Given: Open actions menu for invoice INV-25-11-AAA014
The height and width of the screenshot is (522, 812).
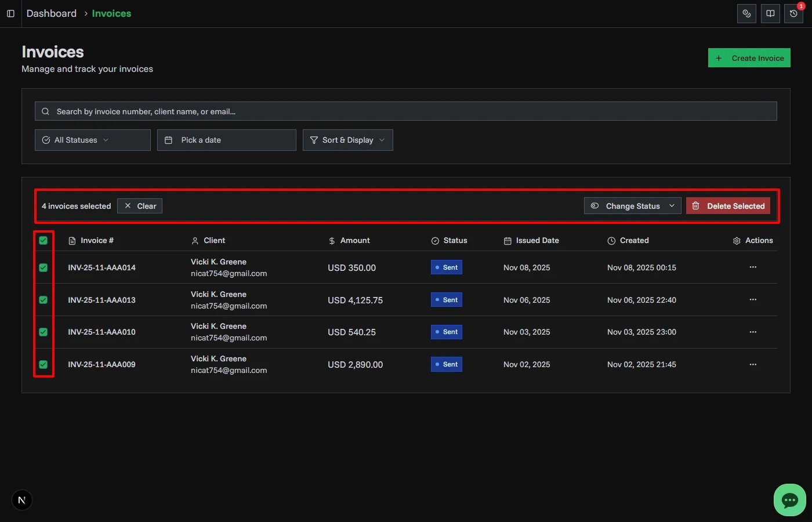Looking at the screenshot, I should click(x=752, y=267).
